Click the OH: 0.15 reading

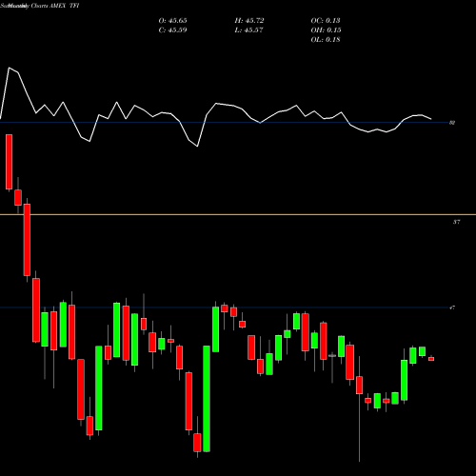tap(326, 30)
